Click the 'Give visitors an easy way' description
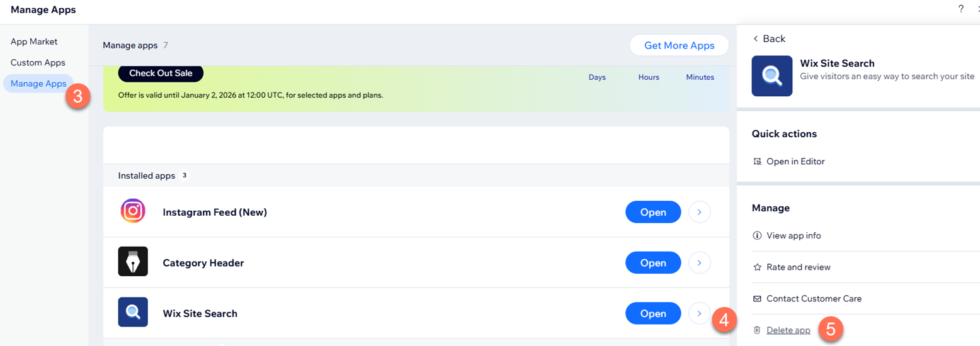Viewport: 980px width, 346px height. 889,76
